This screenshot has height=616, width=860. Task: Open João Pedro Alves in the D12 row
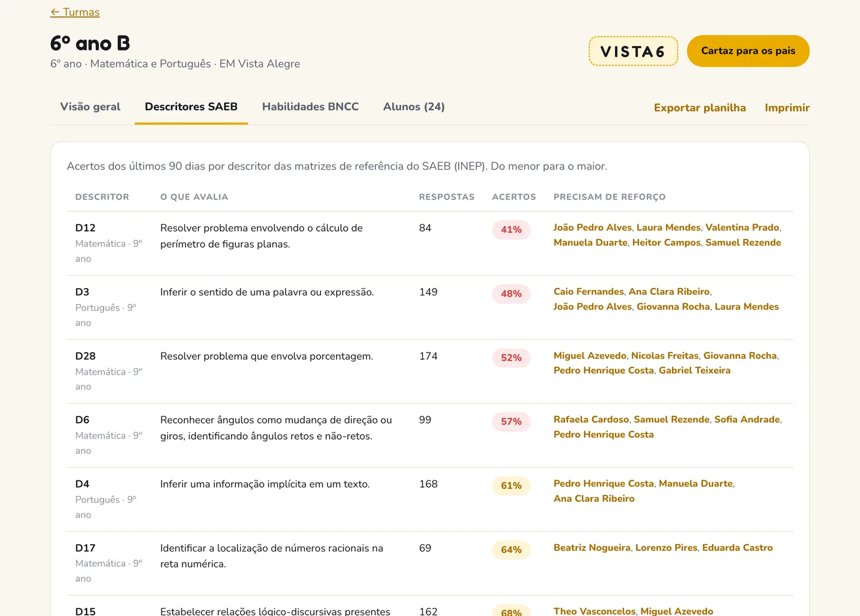click(592, 227)
